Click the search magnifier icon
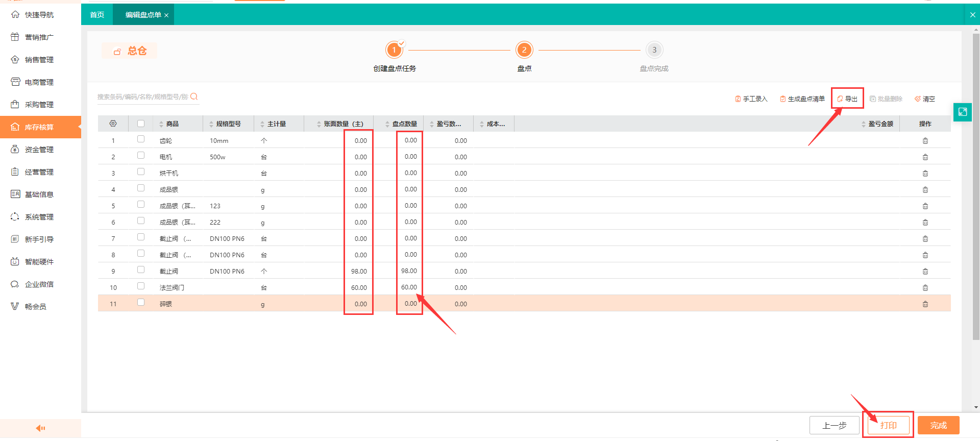 [x=194, y=96]
